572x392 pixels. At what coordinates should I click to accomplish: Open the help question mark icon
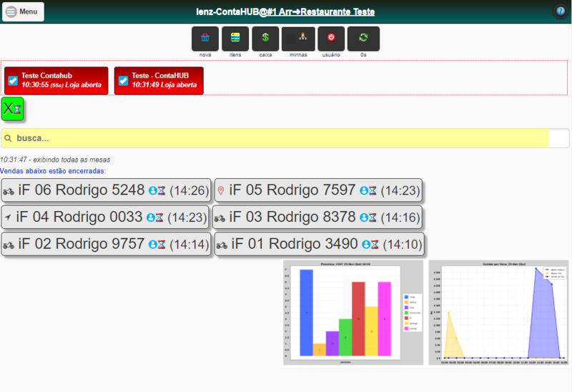[561, 11]
